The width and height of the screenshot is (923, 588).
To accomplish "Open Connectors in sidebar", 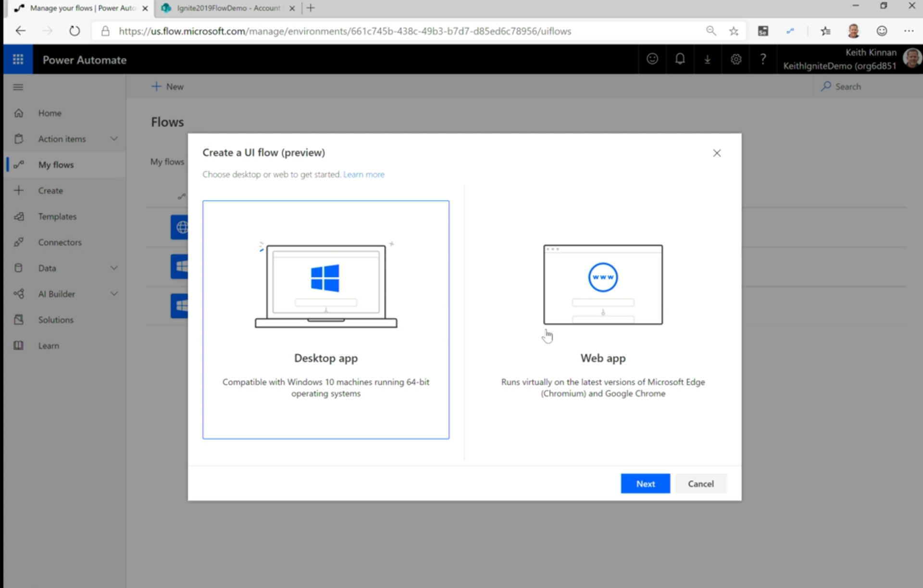I will point(60,242).
